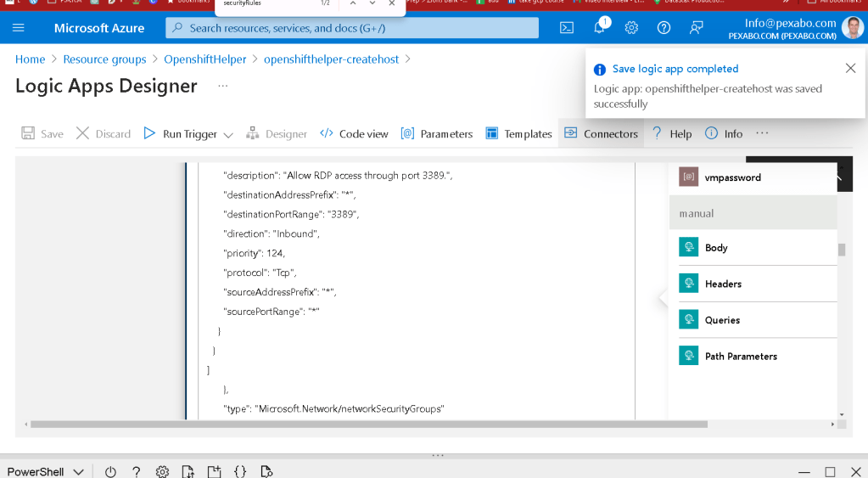The image size is (868, 478).
Task: Click the priority 124 line
Action: pos(254,253)
